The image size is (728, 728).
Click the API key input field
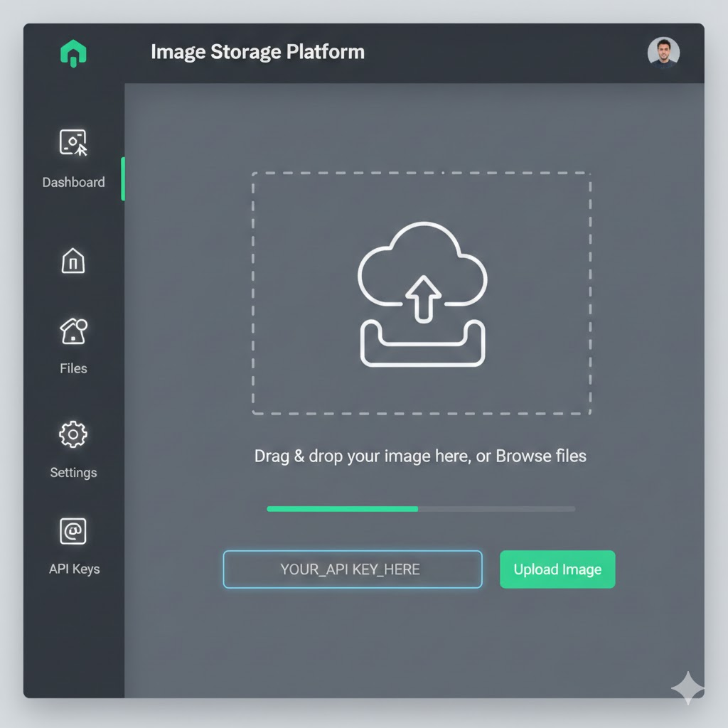(353, 569)
